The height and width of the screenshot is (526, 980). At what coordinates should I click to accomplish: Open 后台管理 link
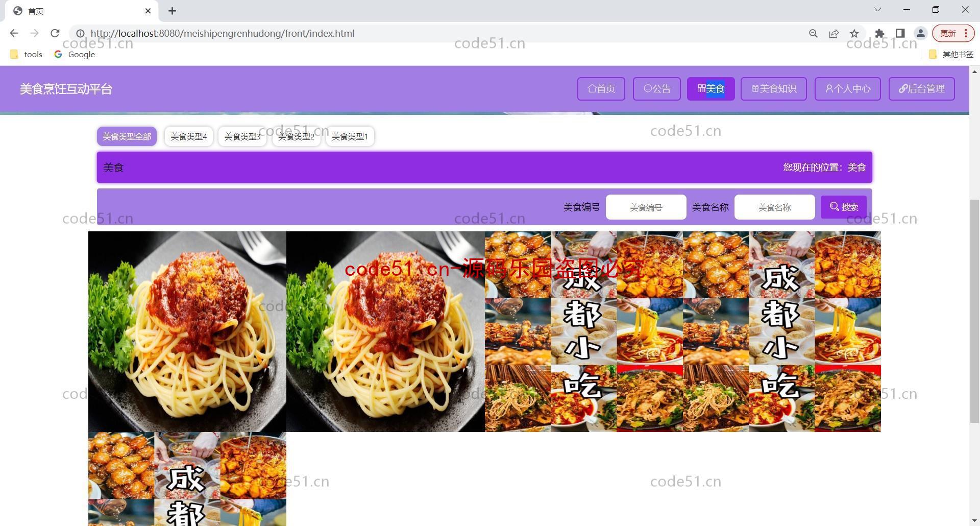point(922,89)
